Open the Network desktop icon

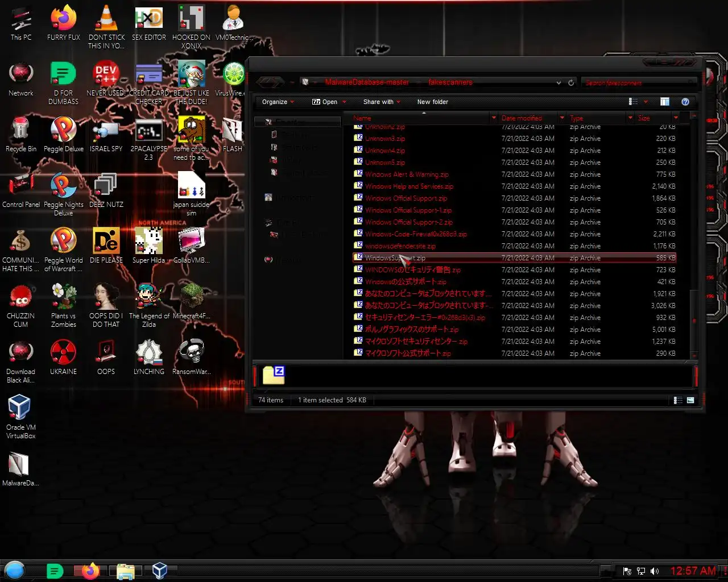tap(21, 80)
